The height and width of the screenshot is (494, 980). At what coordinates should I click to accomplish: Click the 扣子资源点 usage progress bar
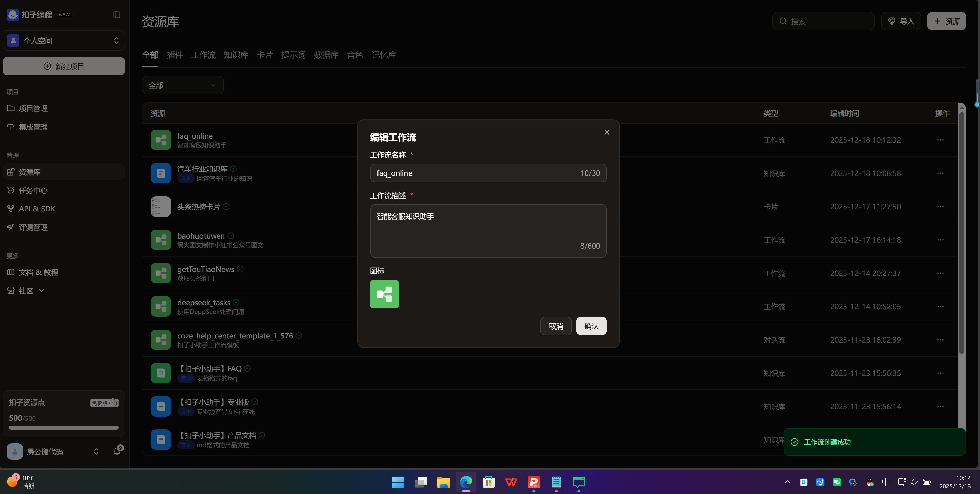click(x=64, y=427)
